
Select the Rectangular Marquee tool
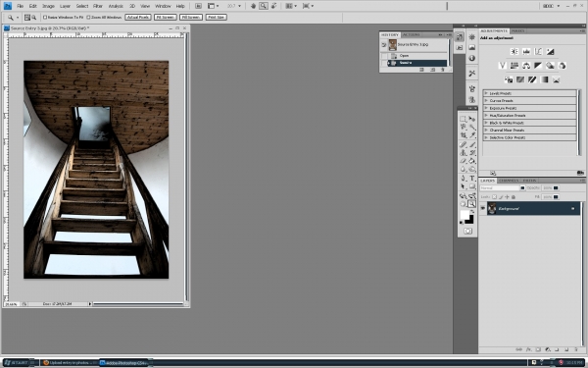click(464, 119)
